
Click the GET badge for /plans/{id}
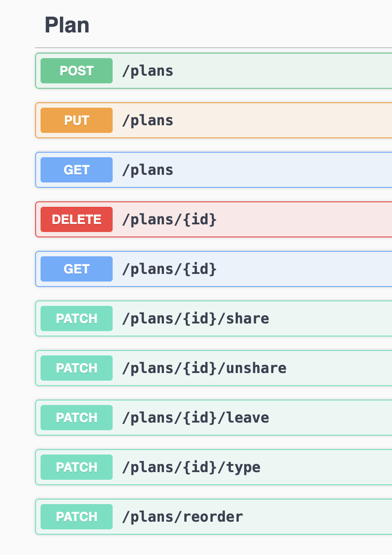pyautogui.click(x=77, y=269)
